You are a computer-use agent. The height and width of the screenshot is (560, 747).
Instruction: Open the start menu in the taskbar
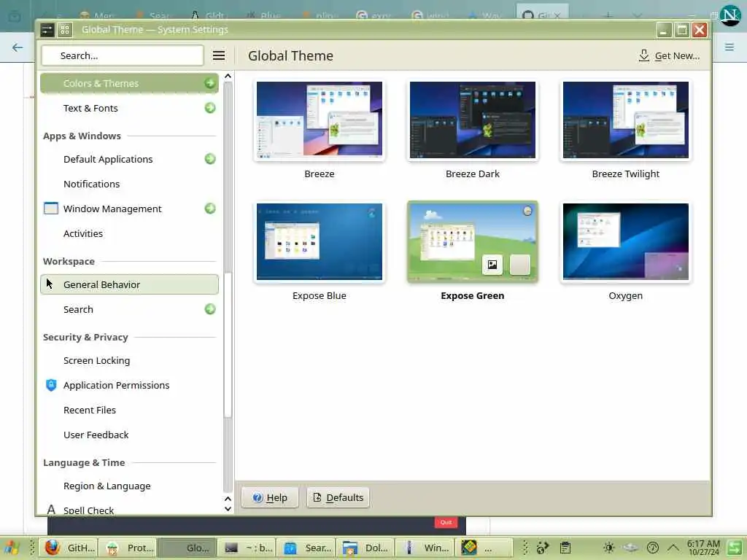click(12, 548)
